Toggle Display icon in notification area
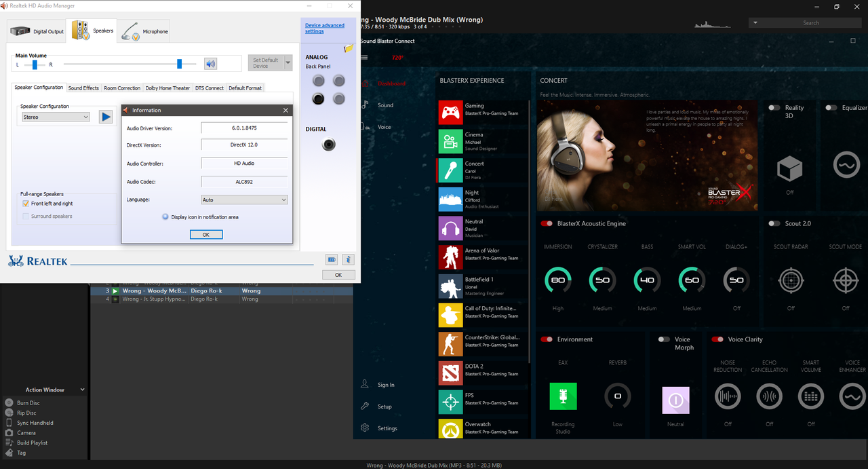This screenshot has height=469, width=868. point(165,217)
